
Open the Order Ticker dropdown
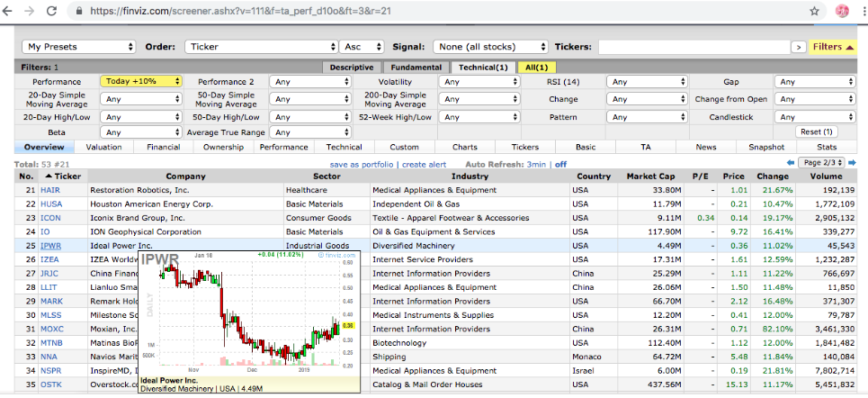pos(261,47)
